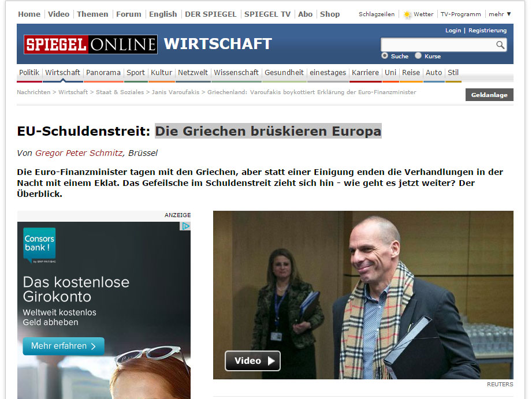Switch to the Netzwelt section tab

[x=193, y=73]
